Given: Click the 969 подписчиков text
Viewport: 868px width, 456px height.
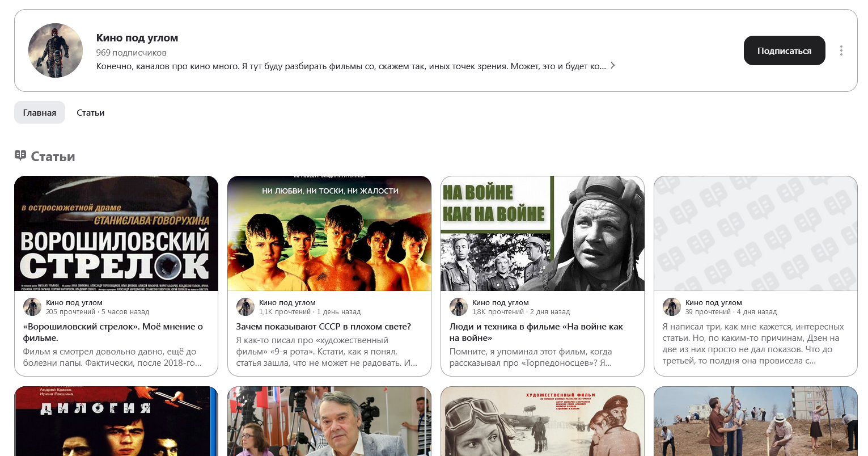Looking at the screenshot, I should pyautogui.click(x=132, y=53).
